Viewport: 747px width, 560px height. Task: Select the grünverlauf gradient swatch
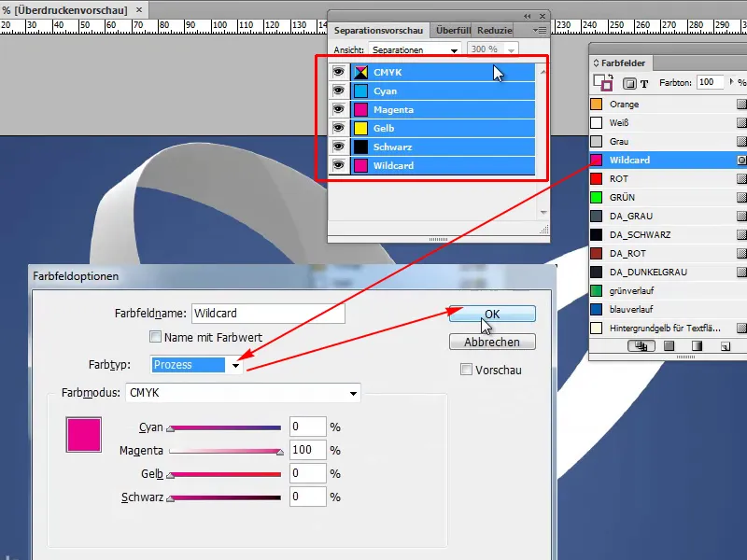(x=668, y=290)
